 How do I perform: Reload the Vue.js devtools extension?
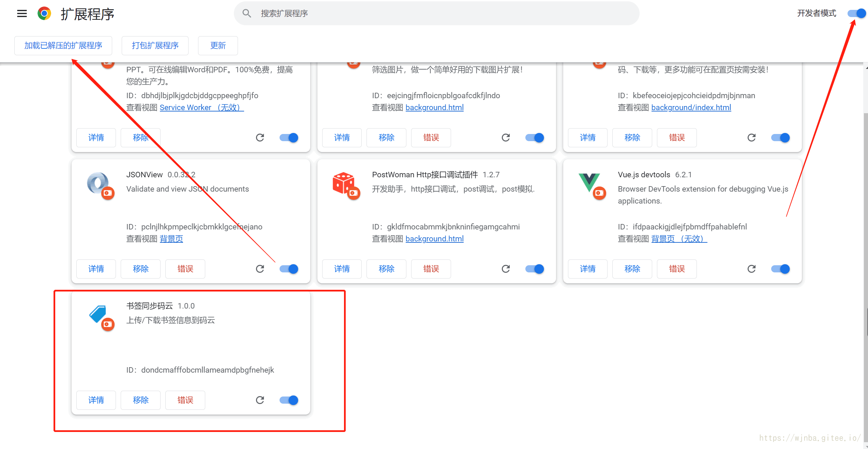[x=751, y=269]
